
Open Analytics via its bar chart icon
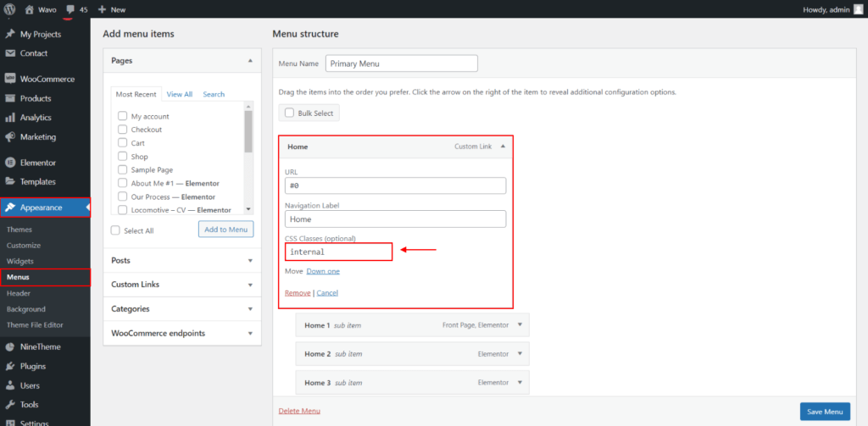pos(10,117)
